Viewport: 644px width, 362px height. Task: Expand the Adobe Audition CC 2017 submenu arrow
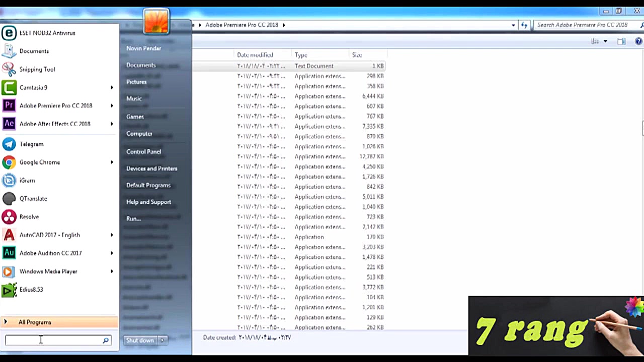coord(112,253)
